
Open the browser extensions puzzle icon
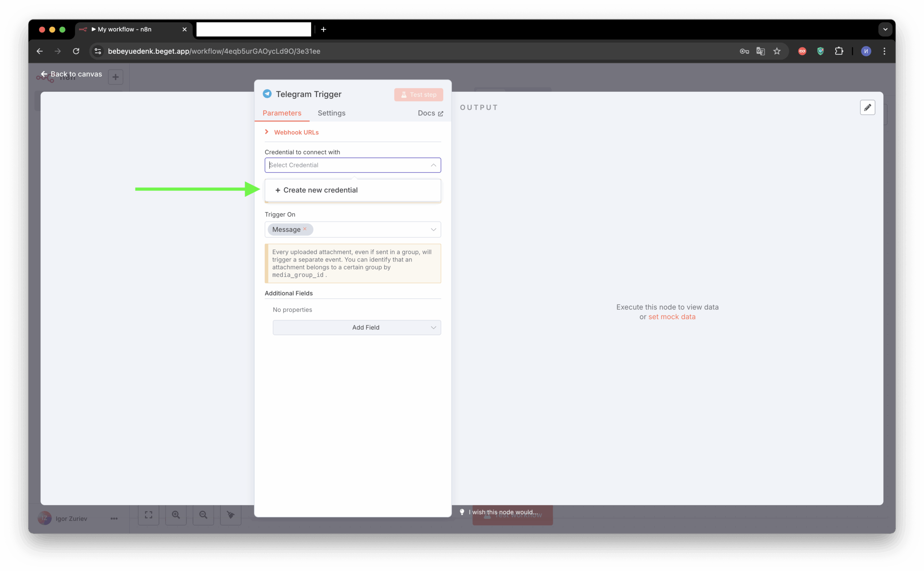(838, 51)
